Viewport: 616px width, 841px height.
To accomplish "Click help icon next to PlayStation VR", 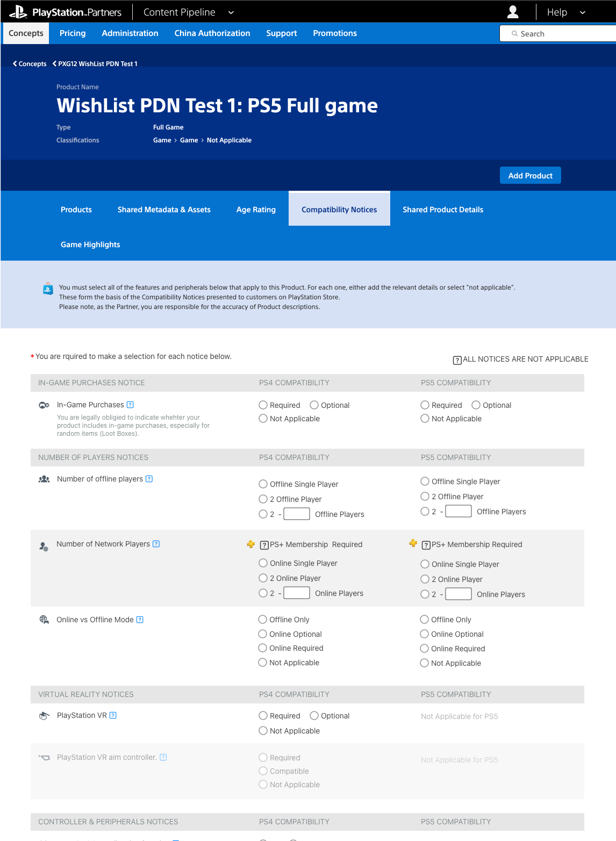I will click(113, 715).
